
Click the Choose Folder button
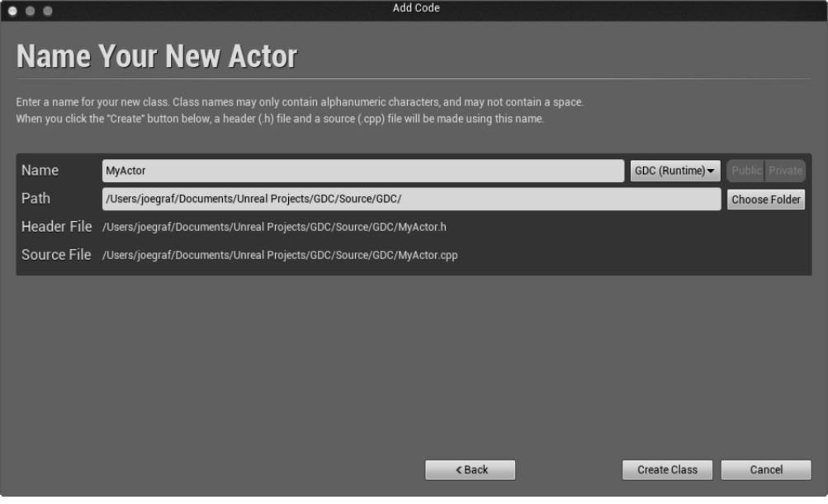[x=766, y=200]
